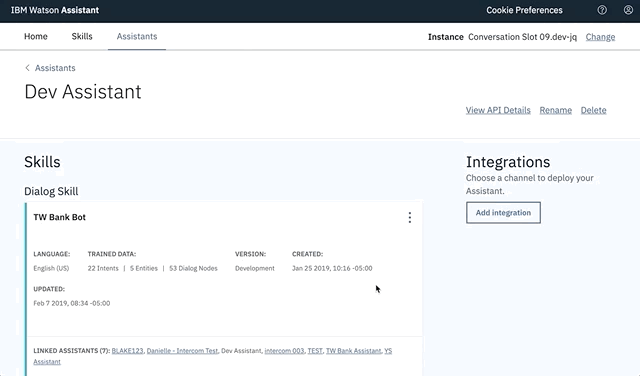
Task: Click the Integrations heading
Action: (x=508, y=162)
